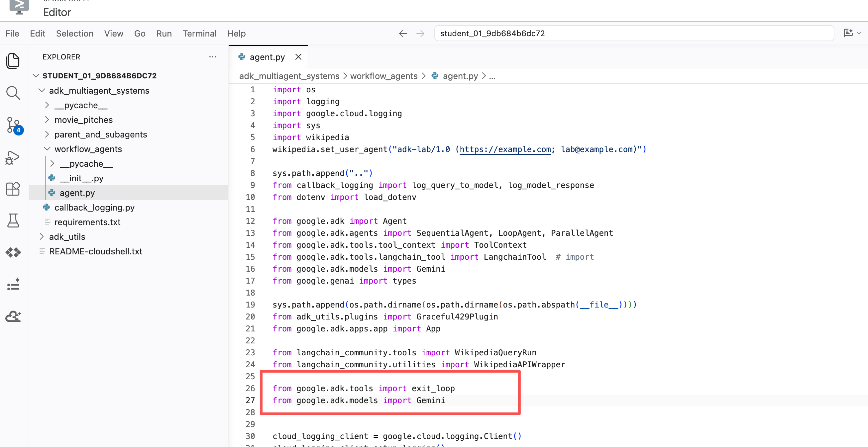Open the sparkle list icon in activity bar
The height and width of the screenshot is (447, 868).
(13, 284)
